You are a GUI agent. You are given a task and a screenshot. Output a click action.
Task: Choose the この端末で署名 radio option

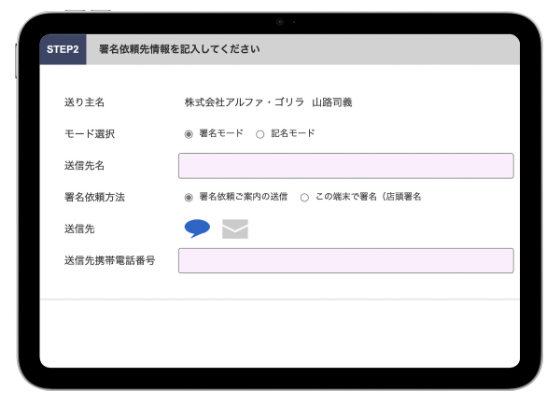(304, 198)
